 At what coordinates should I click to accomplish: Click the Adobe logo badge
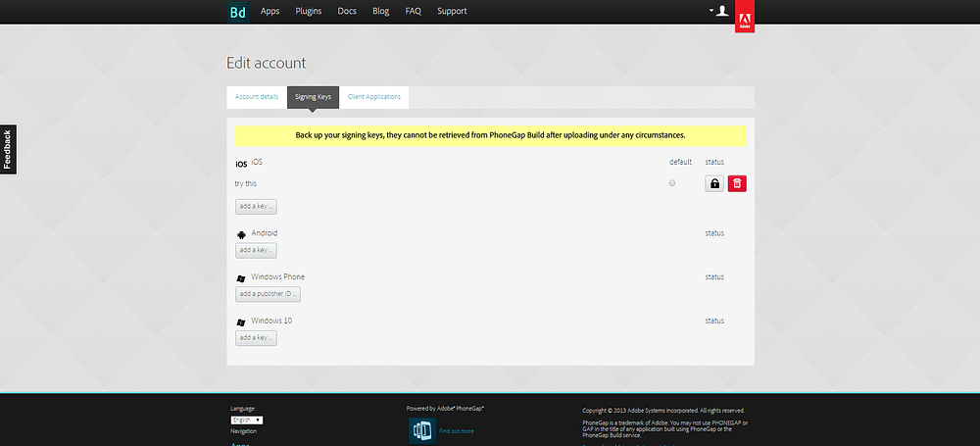745,17
